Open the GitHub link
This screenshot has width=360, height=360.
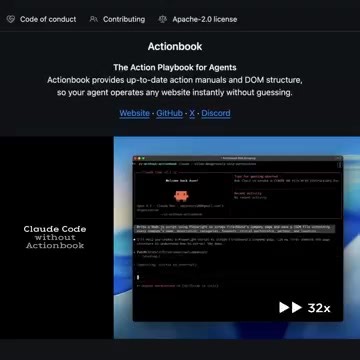coord(169,113)
